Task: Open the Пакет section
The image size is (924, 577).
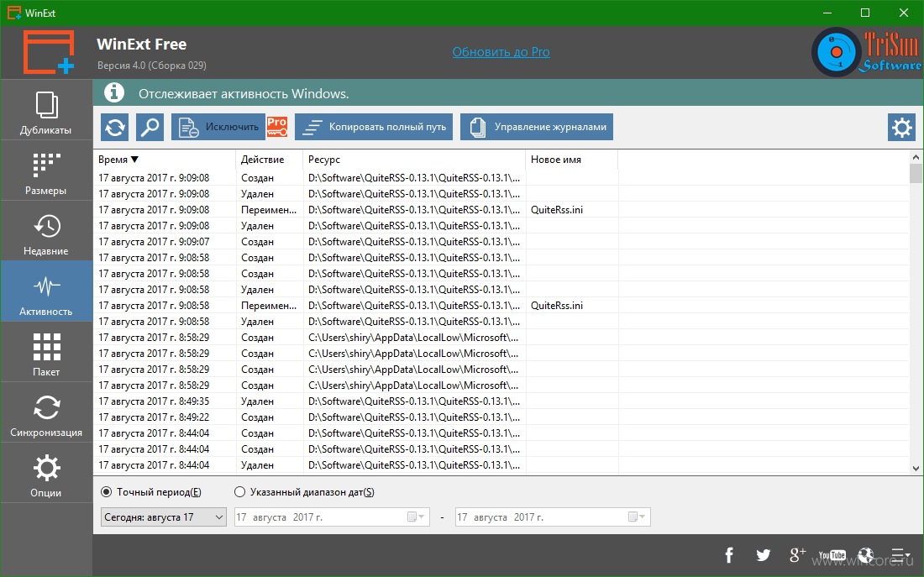Action: click(x=46, y=352)
